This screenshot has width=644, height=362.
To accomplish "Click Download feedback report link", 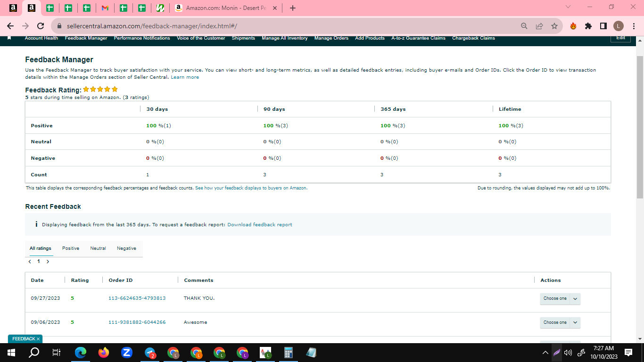I will click(260, 225).
